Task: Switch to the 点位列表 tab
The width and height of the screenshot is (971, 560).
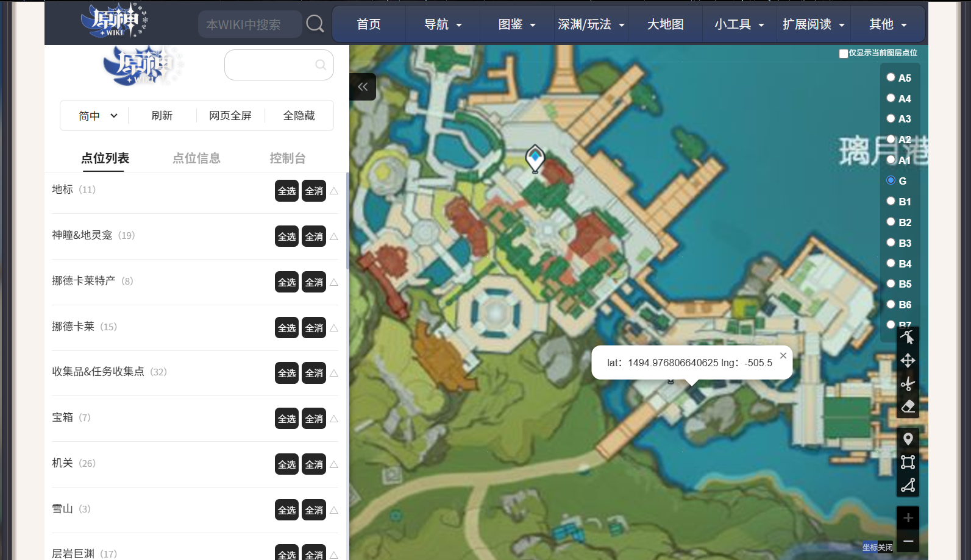Action: coord(105,158)
